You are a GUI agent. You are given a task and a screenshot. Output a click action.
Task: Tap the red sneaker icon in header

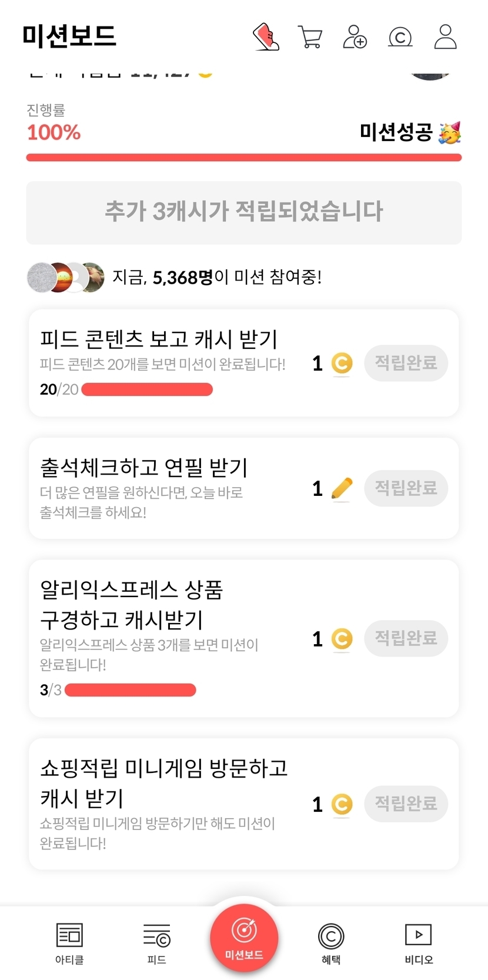[x=266, y=36]
